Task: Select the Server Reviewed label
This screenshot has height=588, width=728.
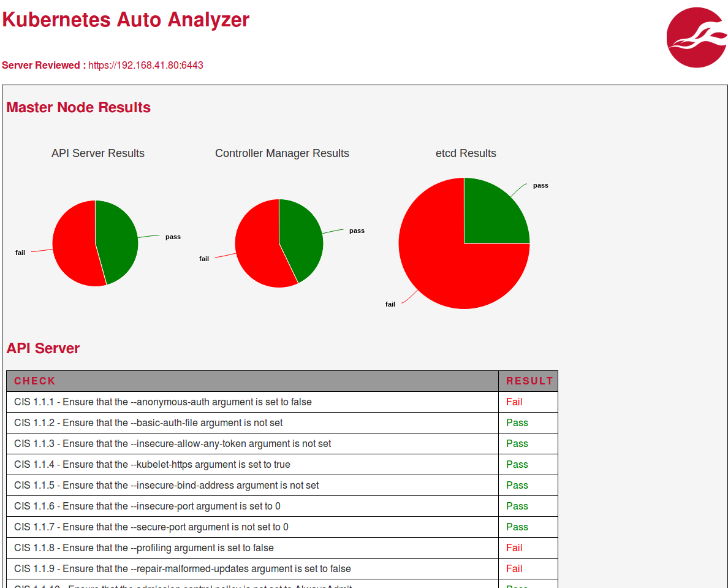Action: 44,65
